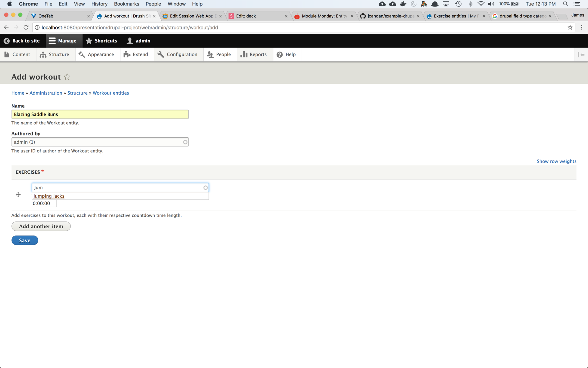Click the 0:00:00 countdown time field

pyautogui.click(x=44, y=203)
